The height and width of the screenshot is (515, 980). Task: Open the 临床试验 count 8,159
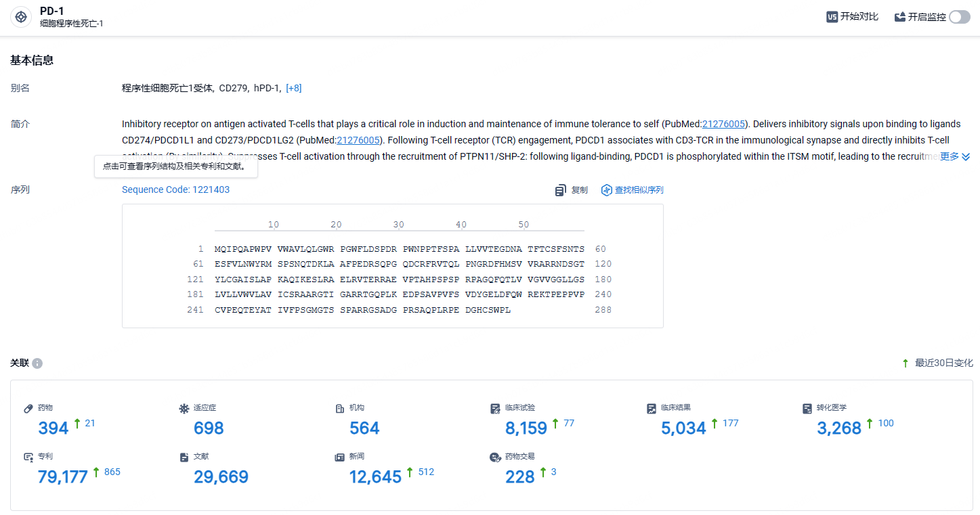(x=526, y=428)
